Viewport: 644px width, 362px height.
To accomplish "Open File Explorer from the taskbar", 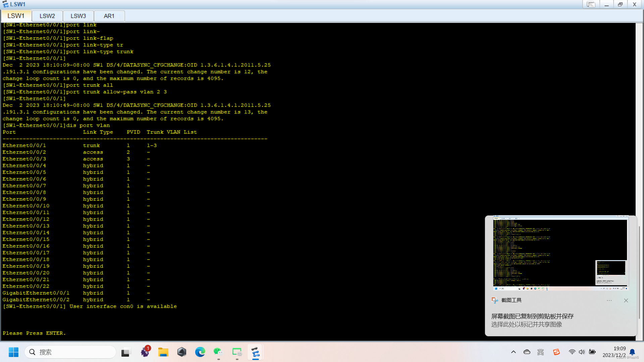I will (163, 352).
